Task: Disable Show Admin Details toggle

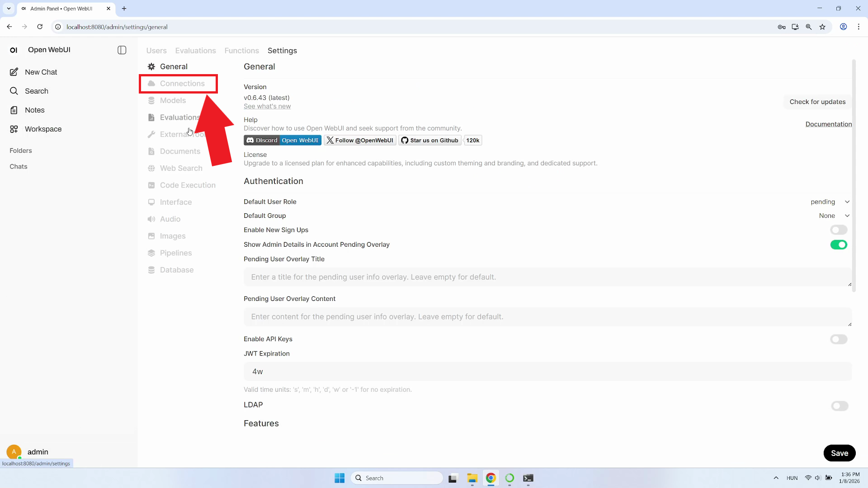Action: (x=838, y=245)
